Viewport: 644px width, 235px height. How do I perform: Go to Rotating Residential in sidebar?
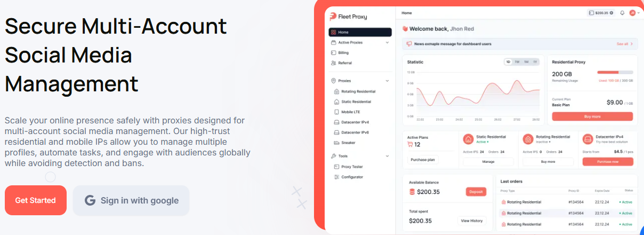tap(358, 92)
